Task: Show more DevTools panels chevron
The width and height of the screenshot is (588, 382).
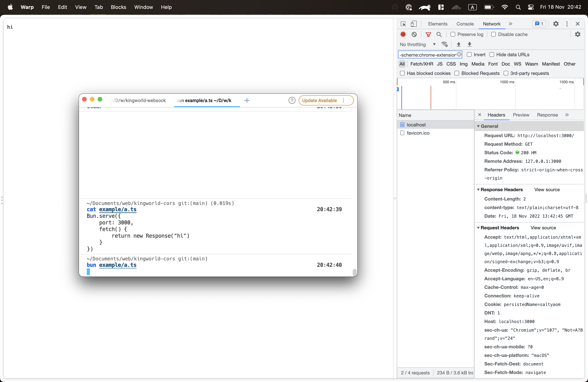Action: (x=510, y=24)
